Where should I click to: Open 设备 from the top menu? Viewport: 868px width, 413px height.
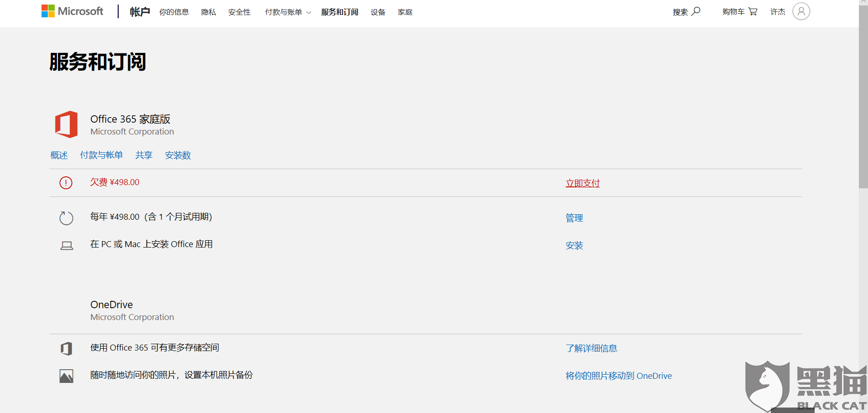click(378, 12)
